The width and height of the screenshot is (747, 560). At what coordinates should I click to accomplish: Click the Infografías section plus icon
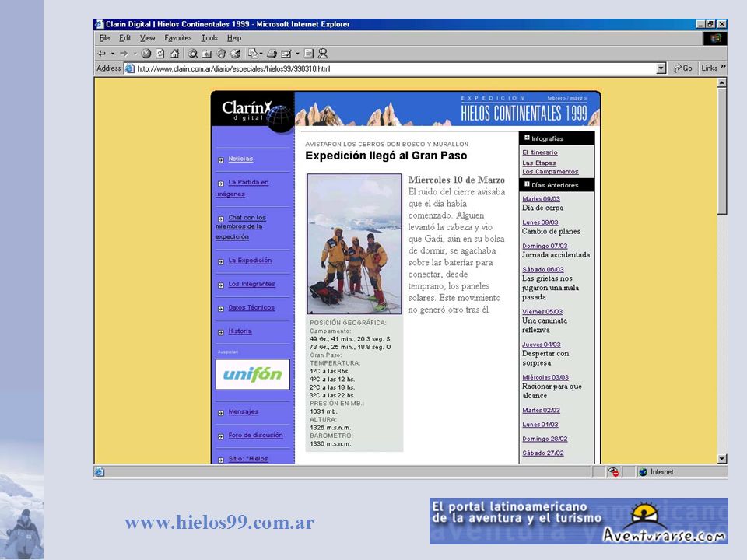coord(527,138)
